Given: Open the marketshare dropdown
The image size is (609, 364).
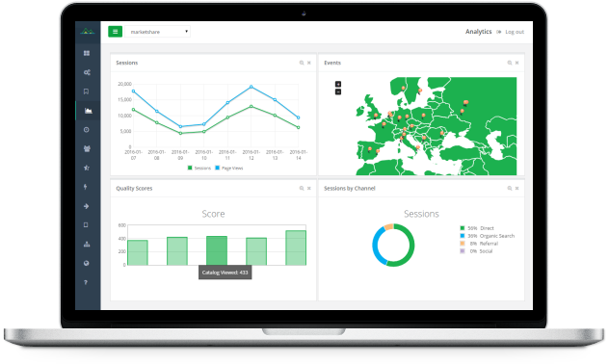Looking at the screenshot, I should tap(157, 32).
